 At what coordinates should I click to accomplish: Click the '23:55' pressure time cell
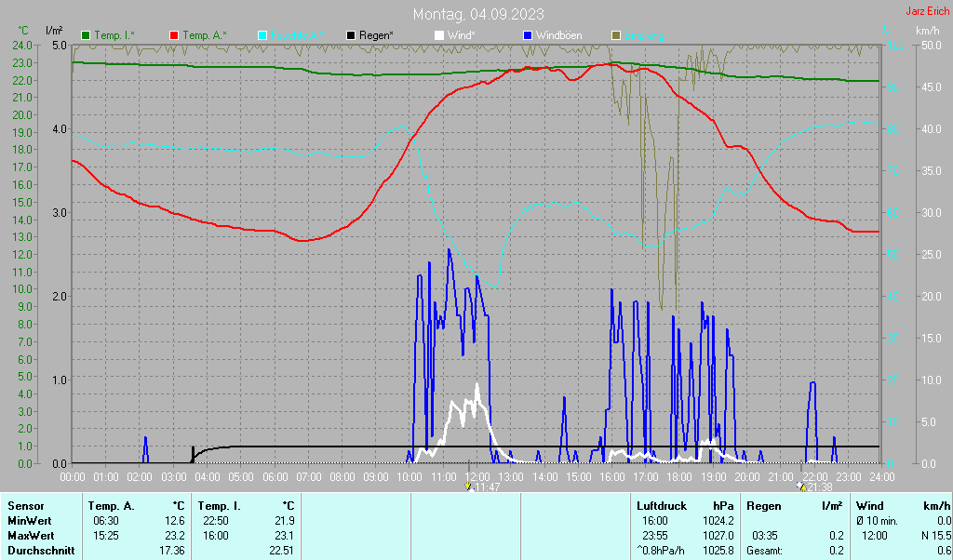[654, 537]
